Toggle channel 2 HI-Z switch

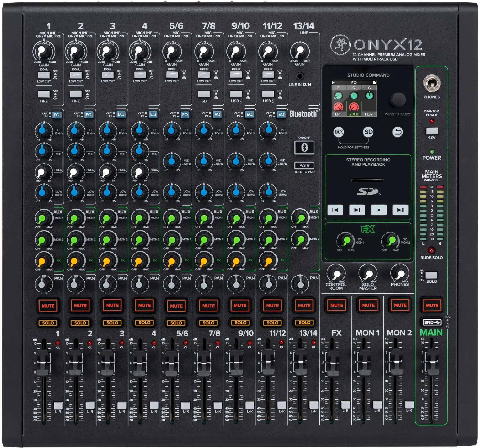coord(76,94)
